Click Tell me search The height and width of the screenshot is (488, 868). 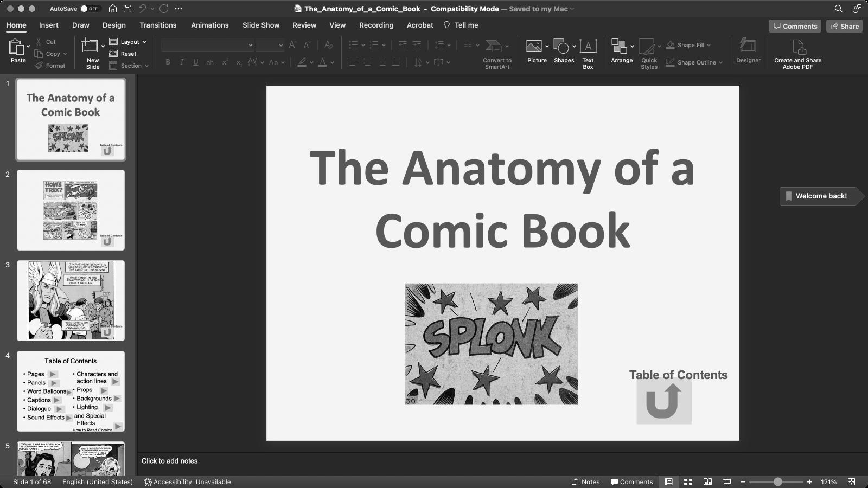tap(461, 25)
